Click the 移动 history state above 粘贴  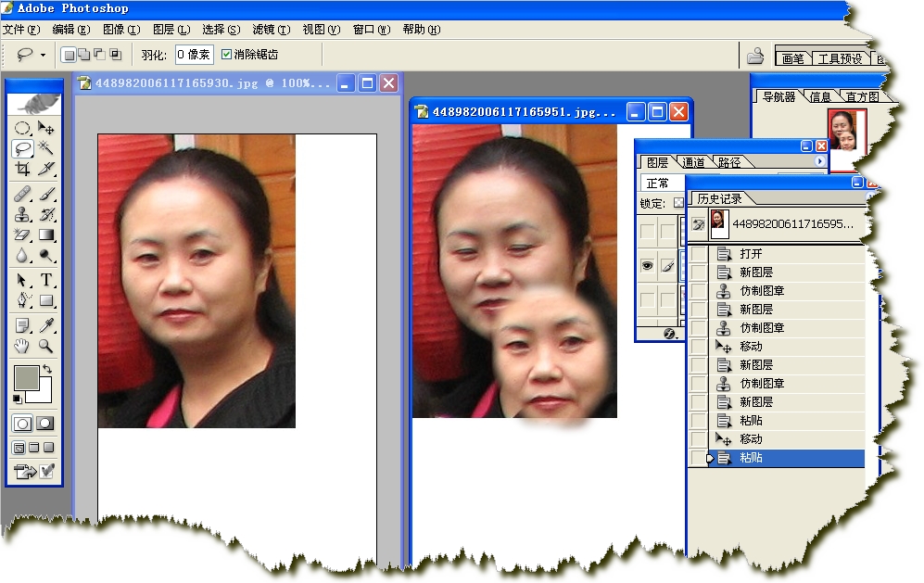pyautogui.click(x=751, y=439)
